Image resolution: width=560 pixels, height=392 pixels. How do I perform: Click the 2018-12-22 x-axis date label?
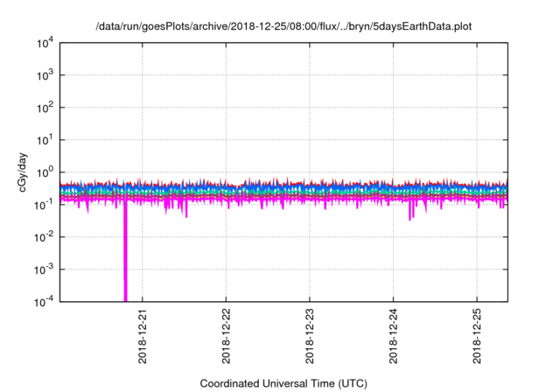click(226, 336)
